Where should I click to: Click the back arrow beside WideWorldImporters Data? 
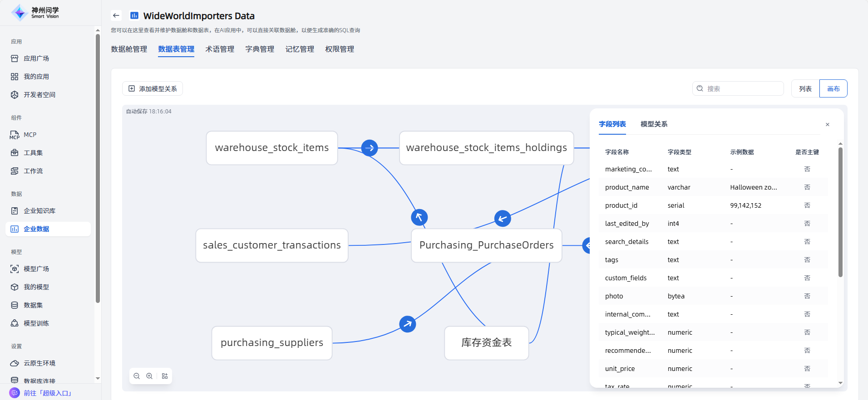click(x=116, y=15)
